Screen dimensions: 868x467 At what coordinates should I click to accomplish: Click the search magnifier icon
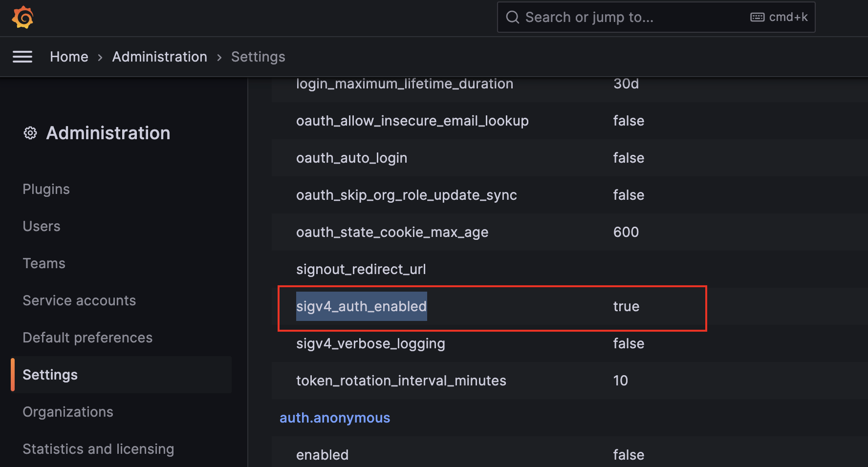(512, 18)
